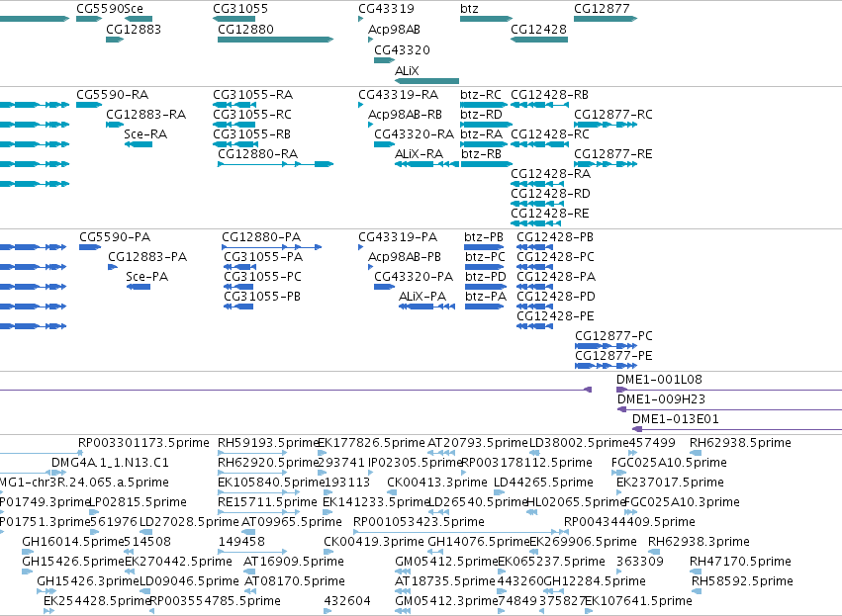Image resolution: width=842 pixels, height=616 pixels.
Task: Open protein btz-PC
Action: tap(485, 257)
